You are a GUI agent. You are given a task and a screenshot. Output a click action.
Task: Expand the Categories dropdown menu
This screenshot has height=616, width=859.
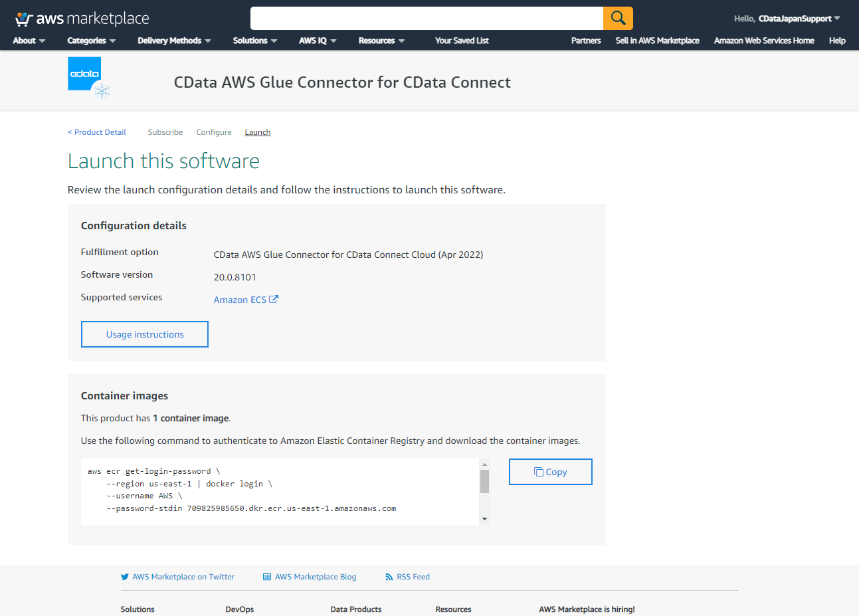(92, 41)
